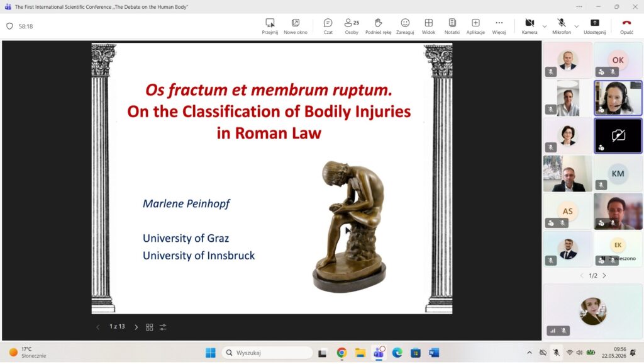Show the Osoby participants list
This screenshot has height=364, width=644.
pos(352,26)
